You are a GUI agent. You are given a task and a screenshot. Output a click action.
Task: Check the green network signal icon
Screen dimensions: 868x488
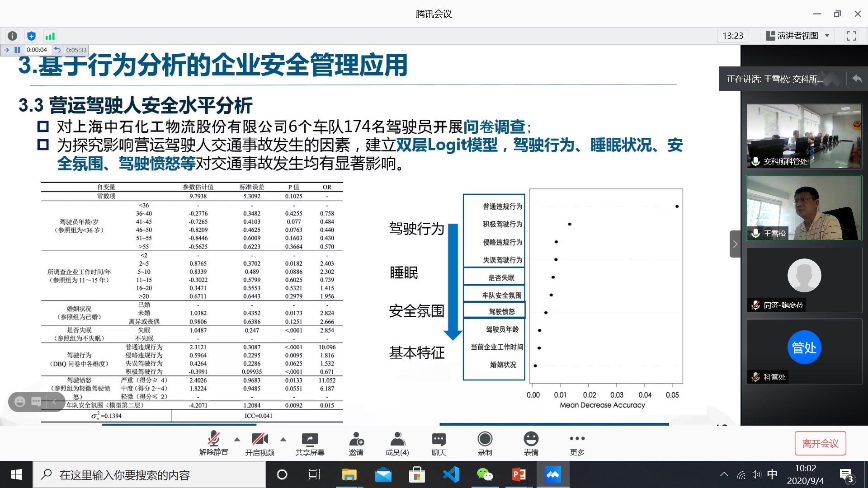tap(50, 36)
